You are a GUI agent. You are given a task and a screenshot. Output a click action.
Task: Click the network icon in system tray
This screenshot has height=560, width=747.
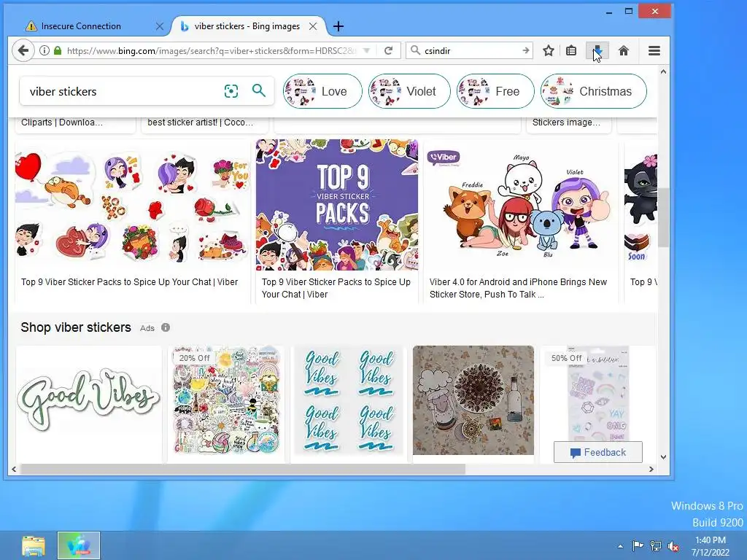656,545
